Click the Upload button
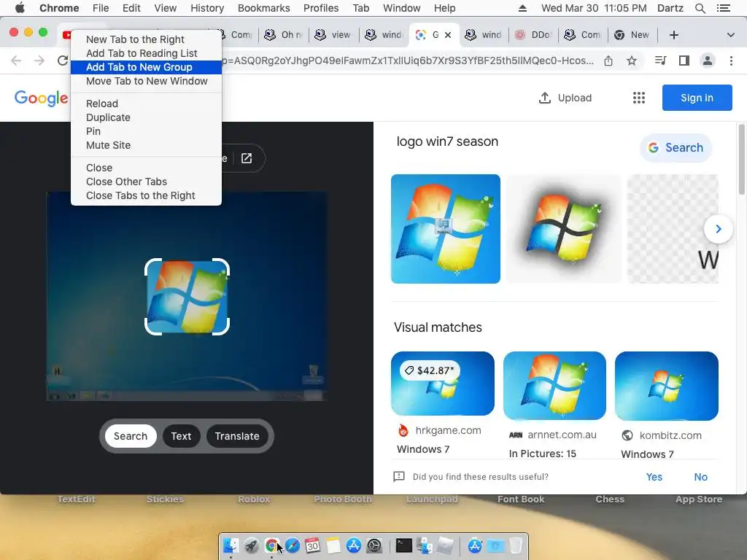The image size is (747, 560). pyautogui.click(x=565, y=98)
